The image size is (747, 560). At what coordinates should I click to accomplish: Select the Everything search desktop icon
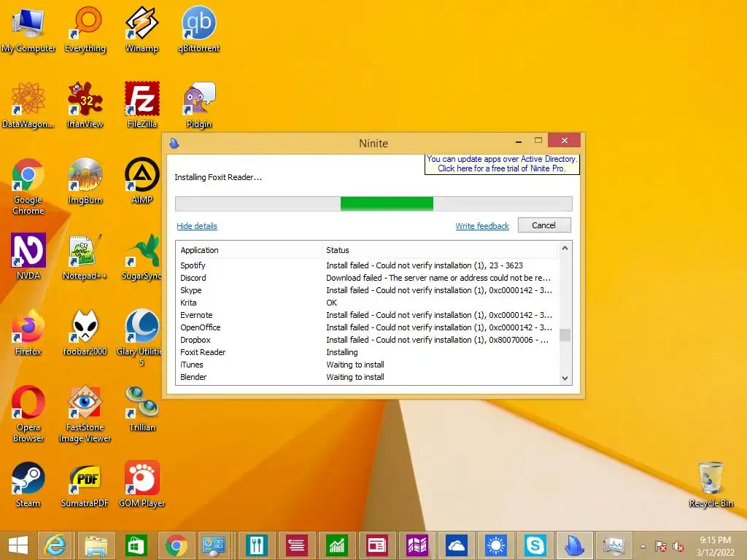coord(85,29)
